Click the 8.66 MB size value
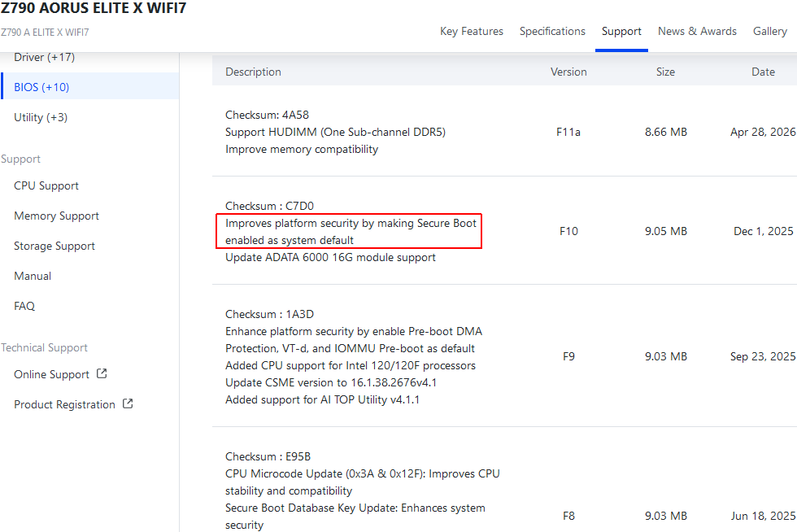Viewport: 797px width, 532px height. pos(666,133)
